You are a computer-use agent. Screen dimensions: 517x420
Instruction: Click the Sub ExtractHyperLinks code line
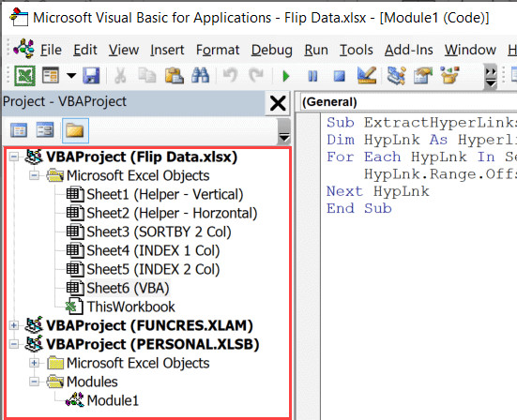point(421,123)
